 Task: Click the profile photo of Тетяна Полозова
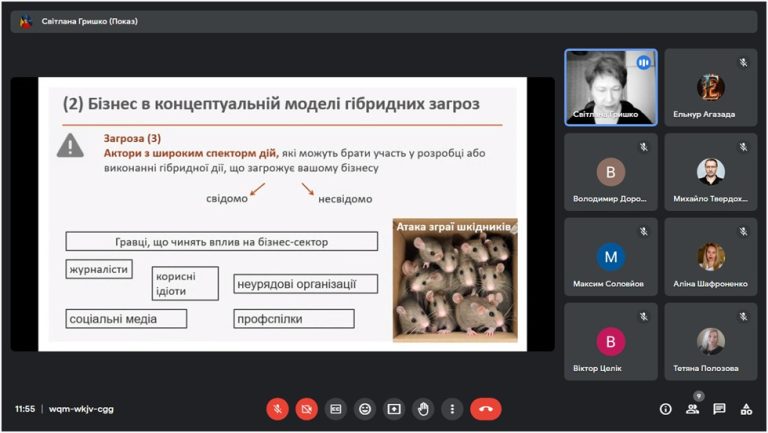click(x=711, y=341)
